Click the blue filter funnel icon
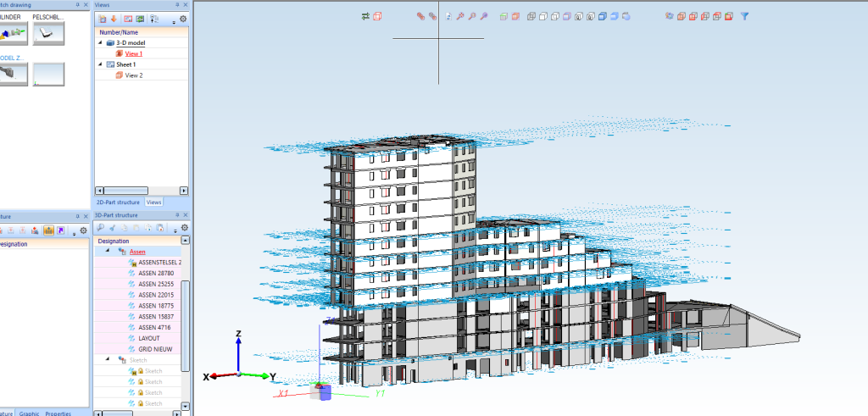 744,16
